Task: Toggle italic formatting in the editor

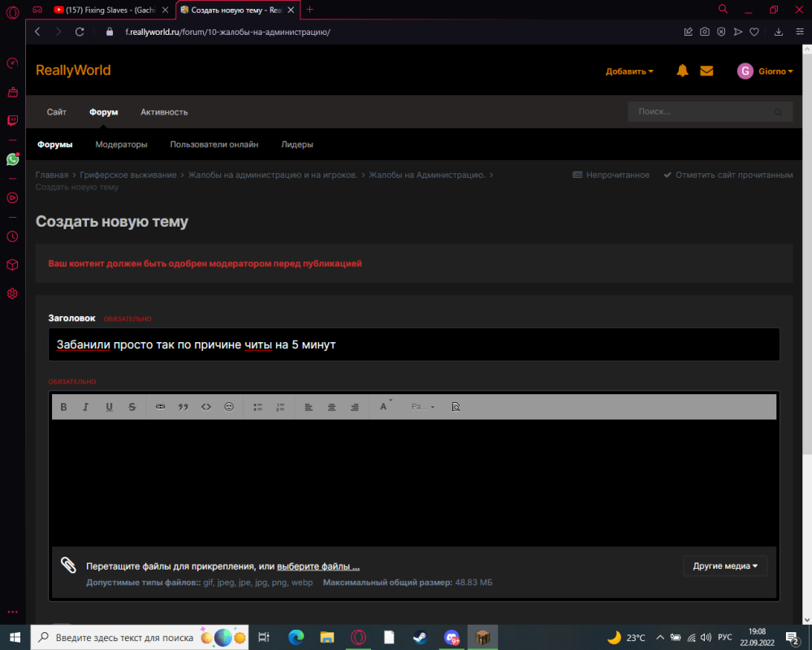Action: (86, 407)
